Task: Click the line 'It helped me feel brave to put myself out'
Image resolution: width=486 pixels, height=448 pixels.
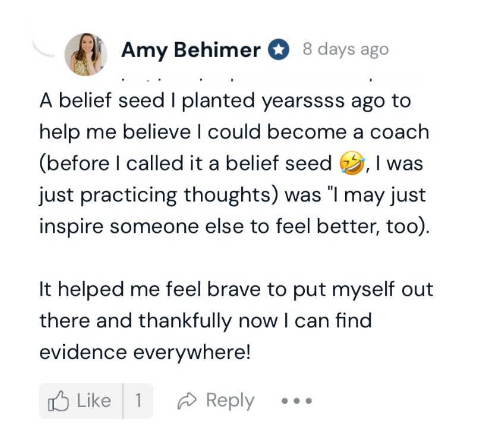Action: coord(236,290)
